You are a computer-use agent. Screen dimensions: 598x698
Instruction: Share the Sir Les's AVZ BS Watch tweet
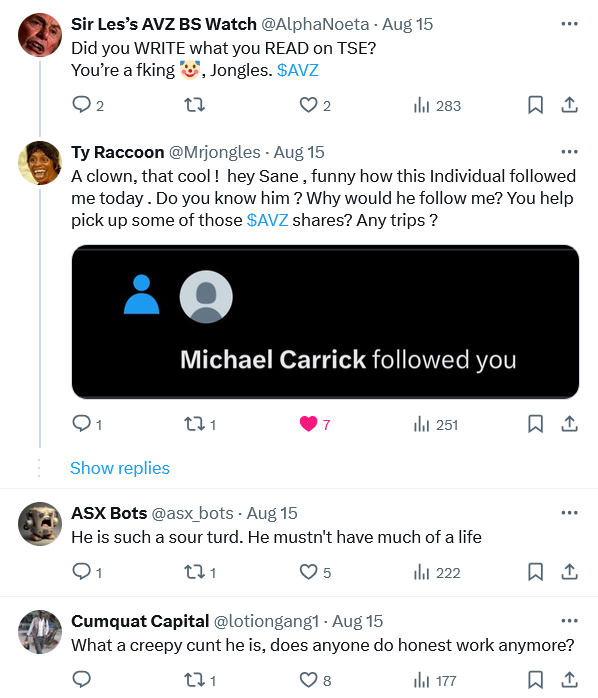click(570, 105)
